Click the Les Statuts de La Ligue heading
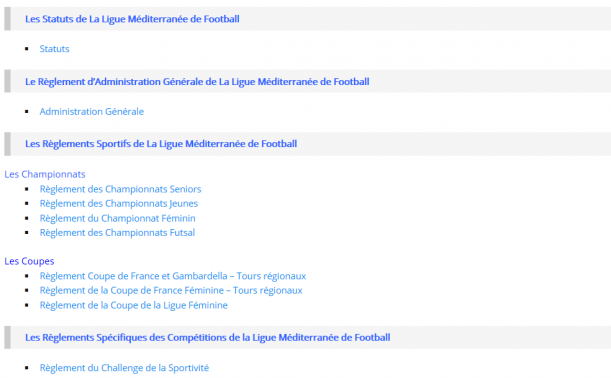Screen dimensions: 611x378 pyautogui.click(x=132, y=19)
